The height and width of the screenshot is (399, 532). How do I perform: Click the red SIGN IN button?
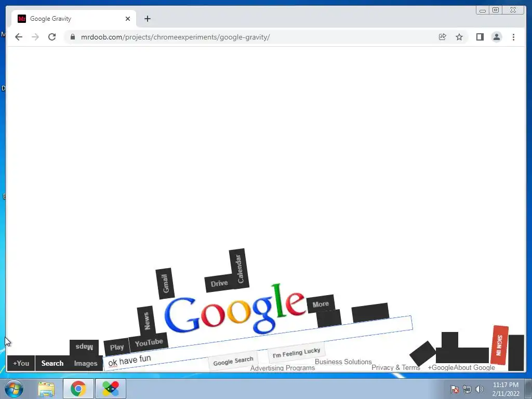click(x=499, y=345)
